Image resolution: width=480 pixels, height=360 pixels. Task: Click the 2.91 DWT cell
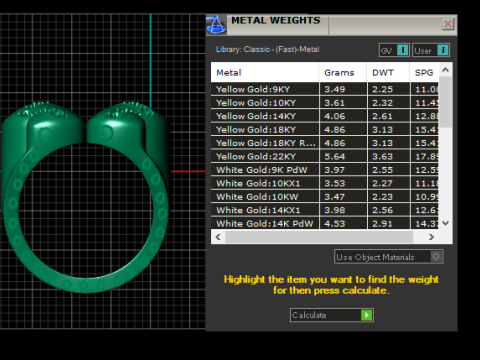(x=388, y=223)
